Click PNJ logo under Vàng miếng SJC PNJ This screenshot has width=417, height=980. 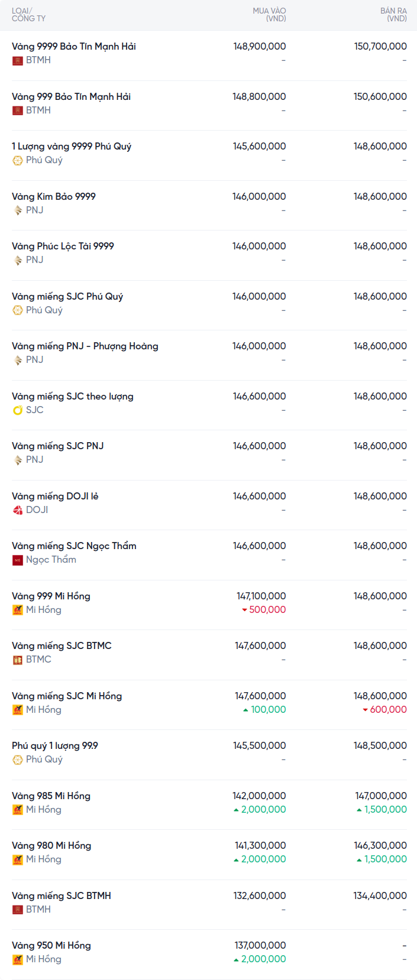pyautogui.click(x=18, y=460)
